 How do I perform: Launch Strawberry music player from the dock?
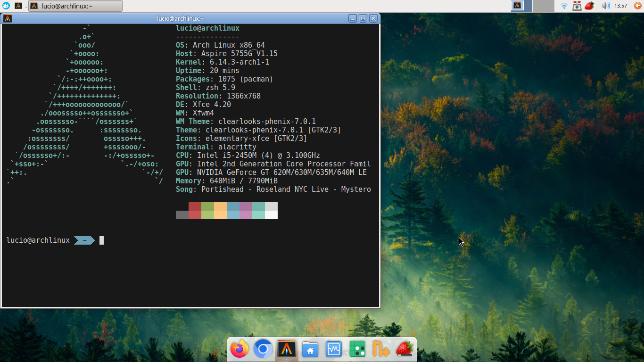405,349
